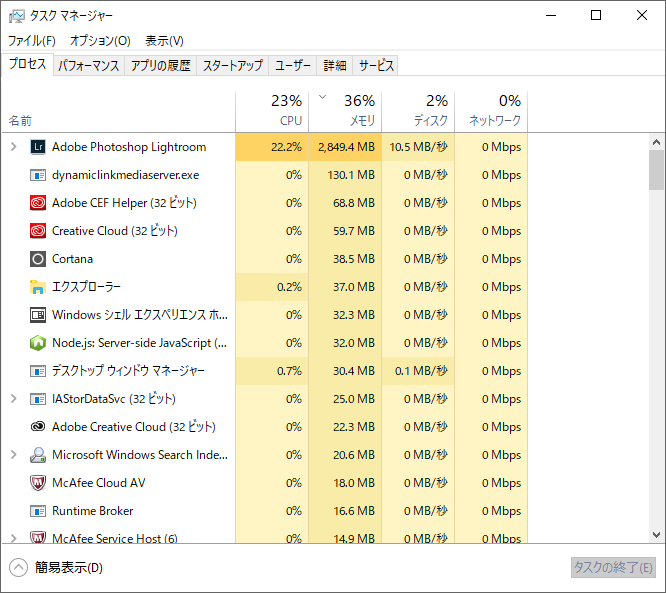Screen dimensions: 666x593
Task: Sort by the 名前 column header
Action: click(119, 111)
